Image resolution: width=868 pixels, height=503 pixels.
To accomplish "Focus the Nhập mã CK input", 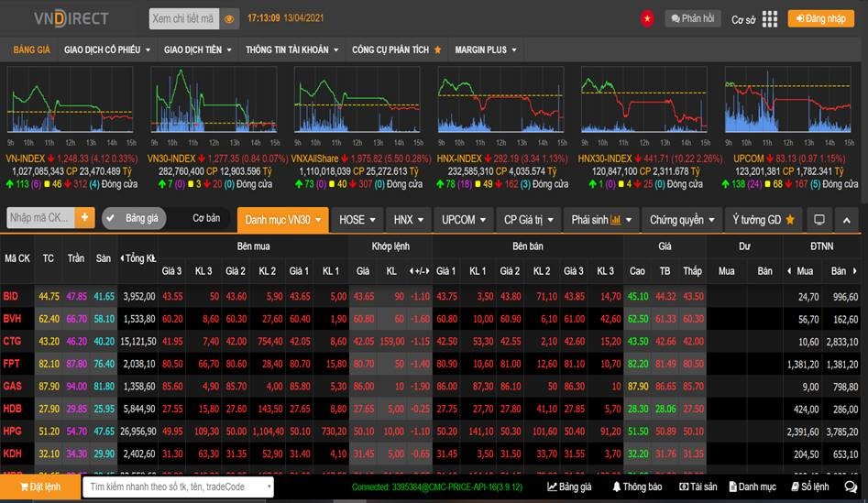I will (x=40, y=217).
